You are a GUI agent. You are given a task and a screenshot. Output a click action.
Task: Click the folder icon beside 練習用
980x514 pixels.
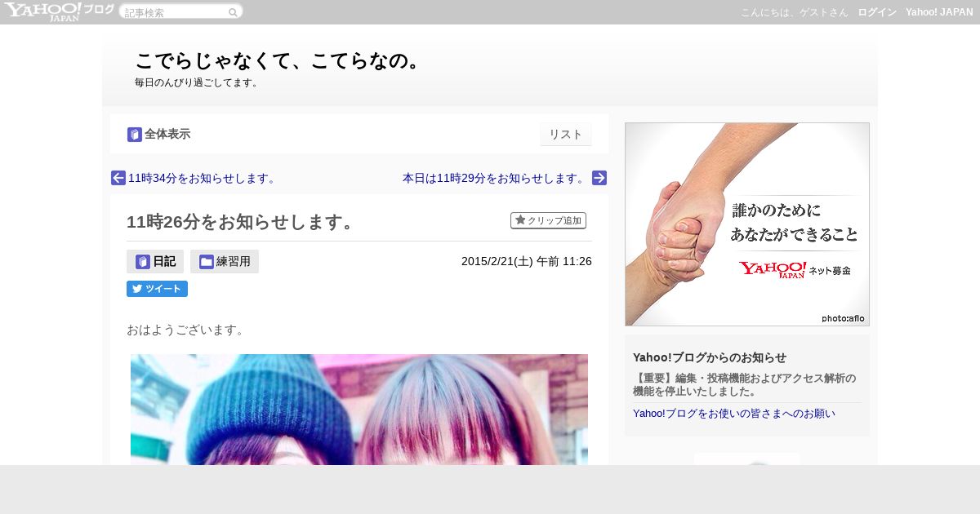coord(207,262)
